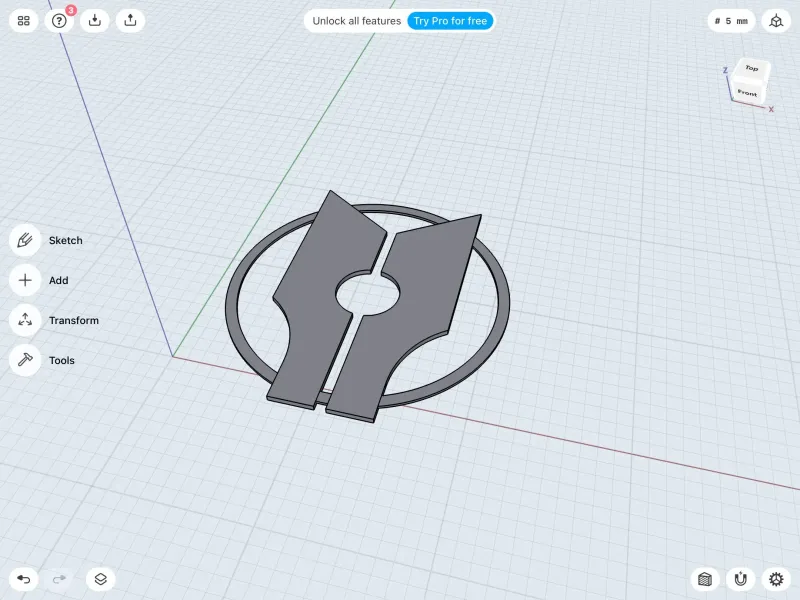Image resolution: width=800 pixels, height=600 pixels.
Task: Open the visual style cube icon
Action: (705, 579)
